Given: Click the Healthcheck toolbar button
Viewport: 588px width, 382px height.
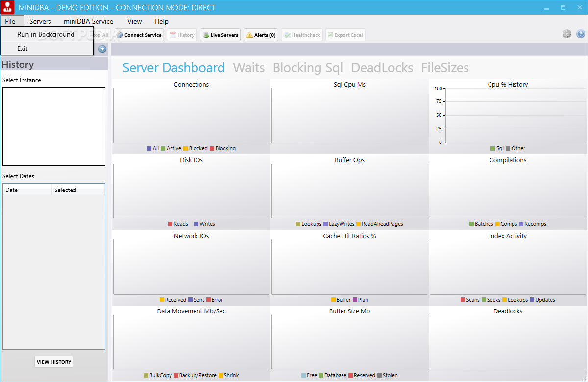Looking at the screenshot, I should pyautogui.click(x=302, y=35).
